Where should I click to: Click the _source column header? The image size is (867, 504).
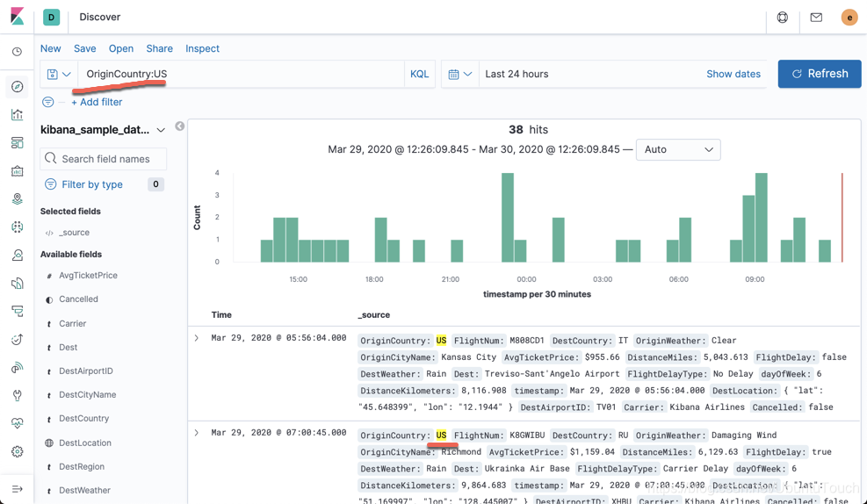[x=374, y=315]
